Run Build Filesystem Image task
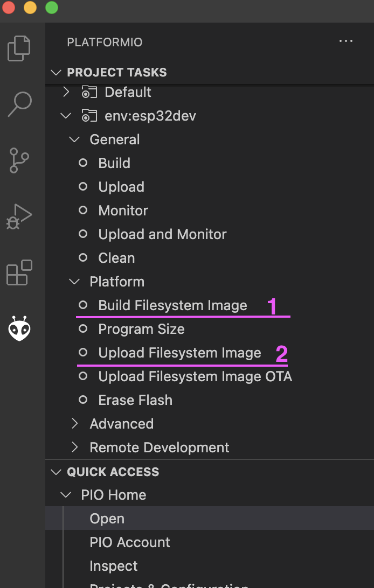Image resolution: width=374 pixels, height=588 pixels. tap(172, 305)
